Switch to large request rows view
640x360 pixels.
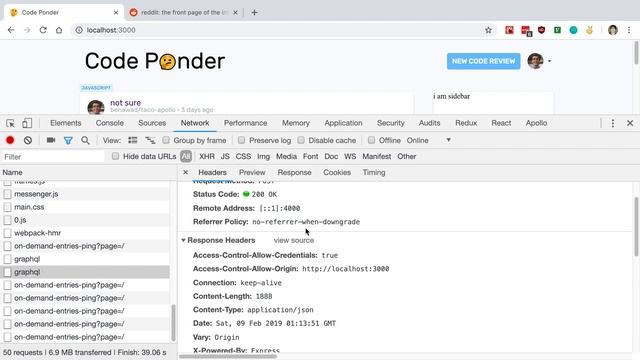tap(133, 140)
